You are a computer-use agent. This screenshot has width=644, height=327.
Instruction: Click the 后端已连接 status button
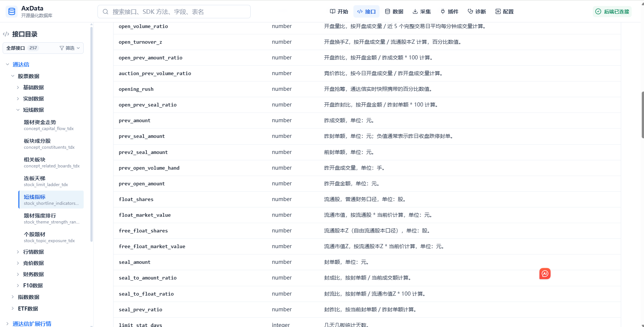(612, 12)
